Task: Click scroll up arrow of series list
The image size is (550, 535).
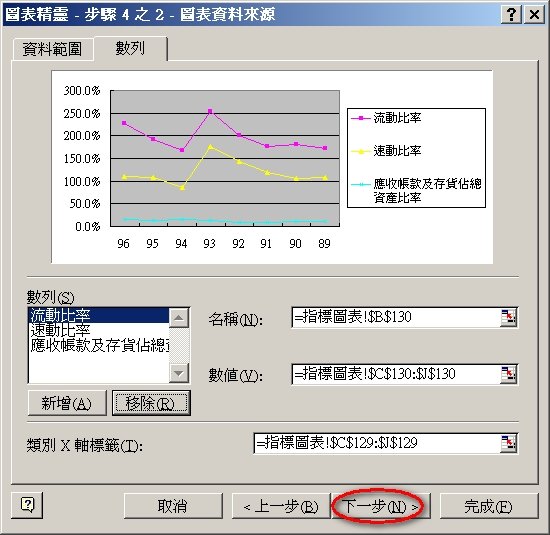Action: (x=179, y=318)
